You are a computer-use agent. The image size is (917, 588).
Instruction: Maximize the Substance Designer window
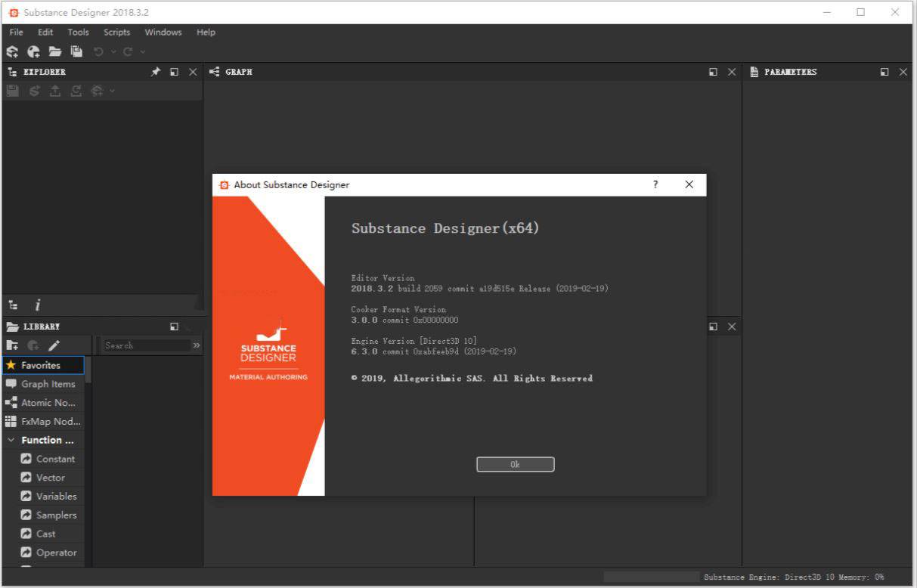click(x=860, y=12)
